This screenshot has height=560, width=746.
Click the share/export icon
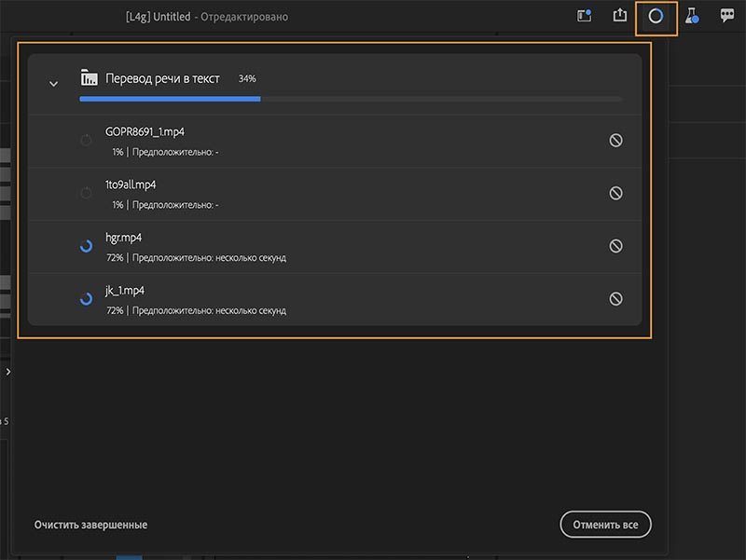[x=619, y=15]
